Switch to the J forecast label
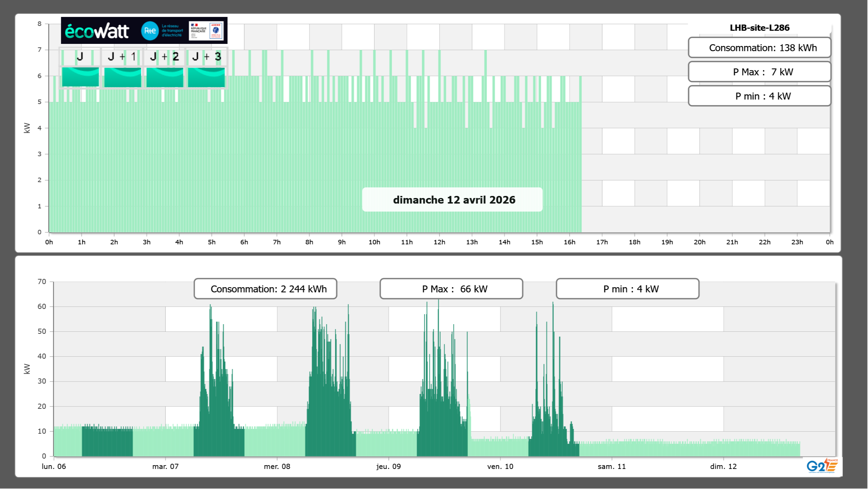Image resolution: width=868 pixels, height=489 pixels. [x=80, y=56]
